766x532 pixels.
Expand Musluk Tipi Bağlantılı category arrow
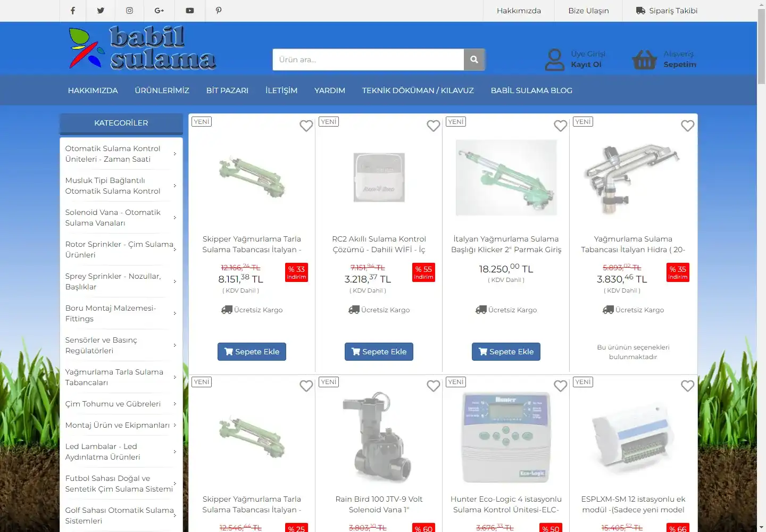click(175, 186)
